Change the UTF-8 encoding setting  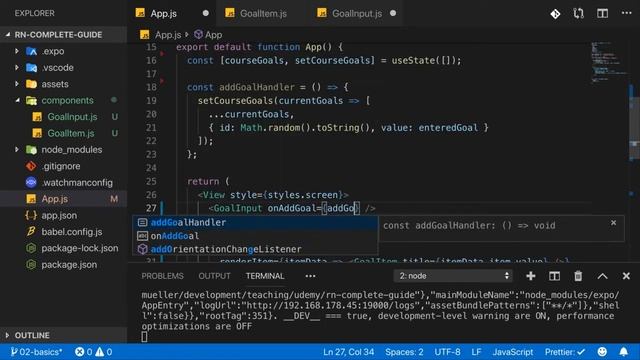447,351
